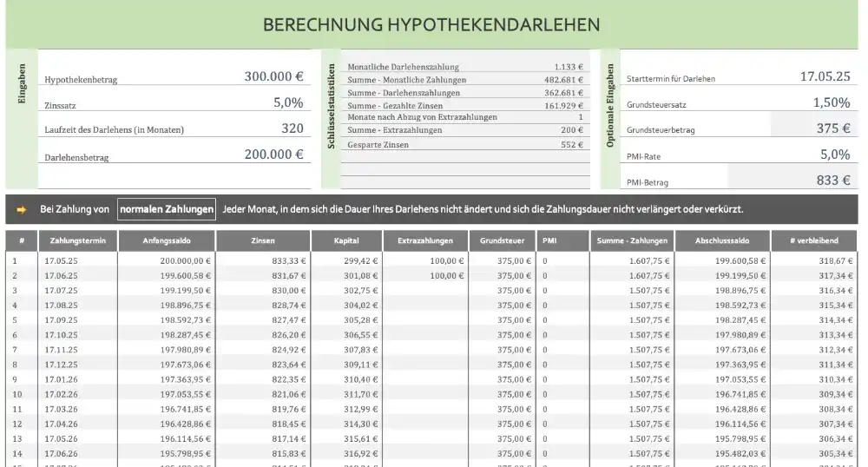The width and height of the screenshot is (868, 467).
Task: Click the Anfangssaldo column header
Action: pyautogui.click(x=166, y=240)
